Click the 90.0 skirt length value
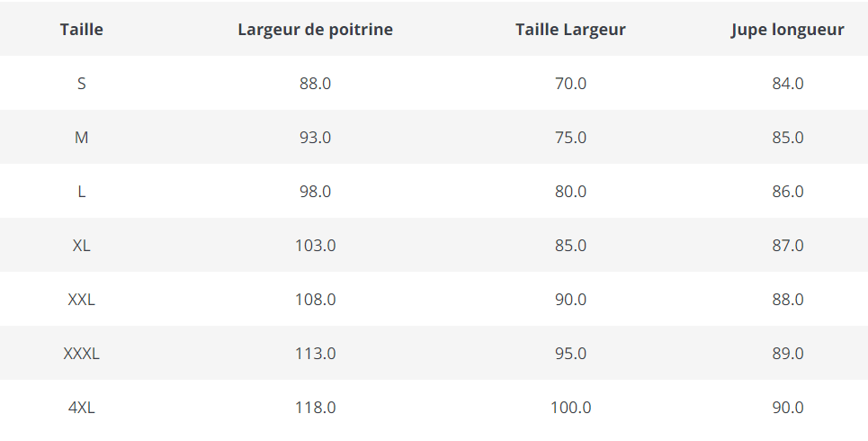 click(787, 408)
